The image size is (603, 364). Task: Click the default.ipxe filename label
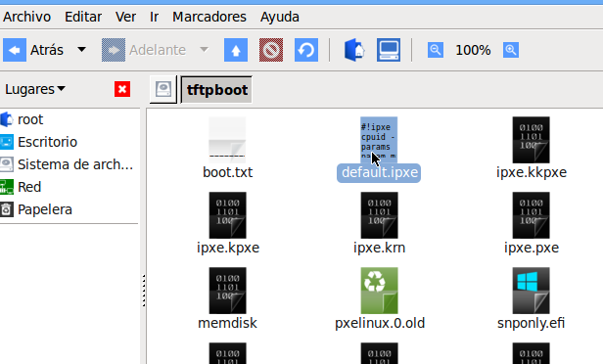pyautogui.click(x=379, y=172)
